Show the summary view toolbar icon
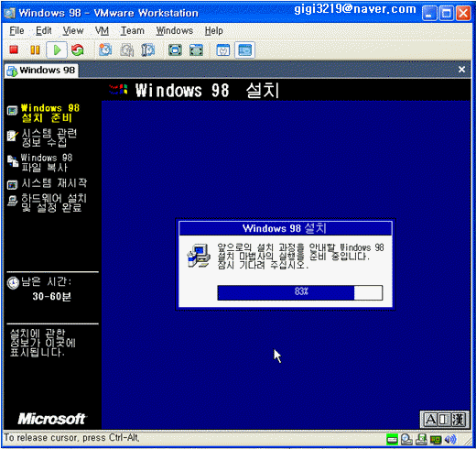This screenshot has height=449, width=476. click(223, 49)
